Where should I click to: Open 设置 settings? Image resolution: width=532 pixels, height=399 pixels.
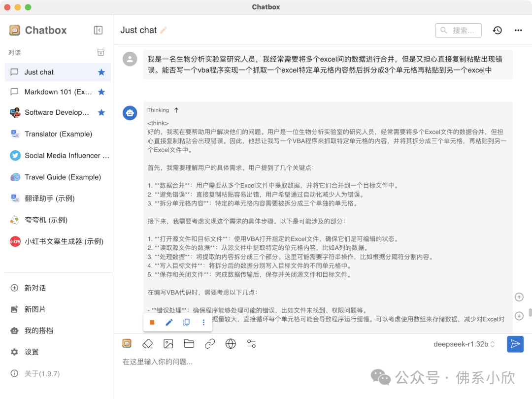(58, 352)
